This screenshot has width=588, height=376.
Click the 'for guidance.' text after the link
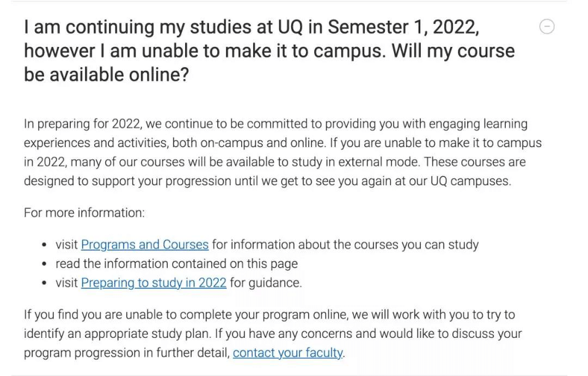pos(266,283)
